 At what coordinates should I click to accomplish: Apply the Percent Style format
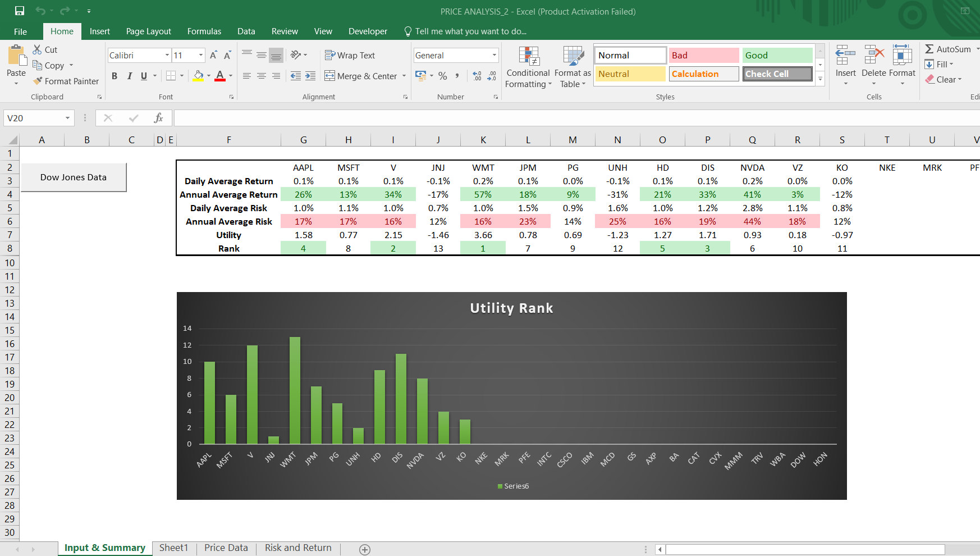click(x=443, y=76)
